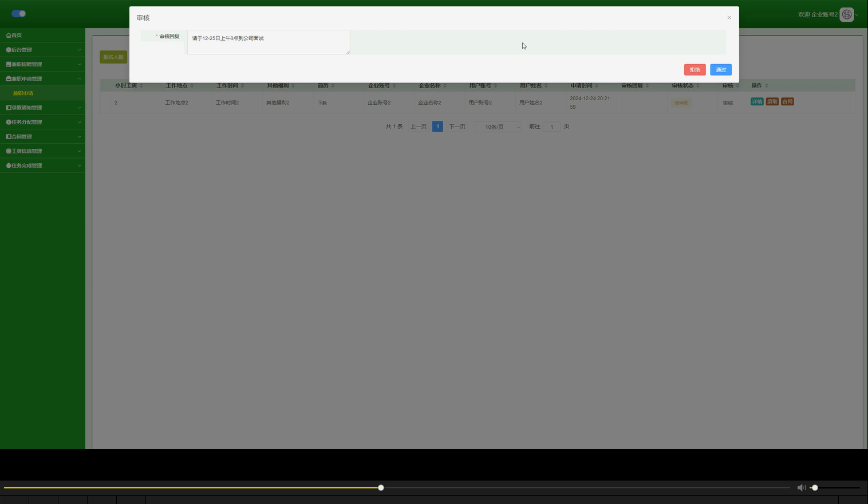Open the 合同管理 menu label
868x504 pixels.
pos(22,136)
